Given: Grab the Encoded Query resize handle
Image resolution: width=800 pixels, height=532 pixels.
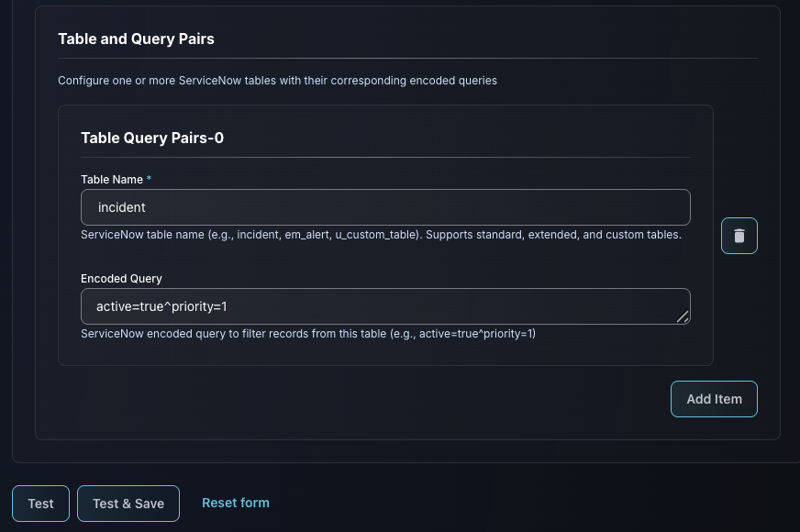Looking at the screenshot, I should pos(682,316).
